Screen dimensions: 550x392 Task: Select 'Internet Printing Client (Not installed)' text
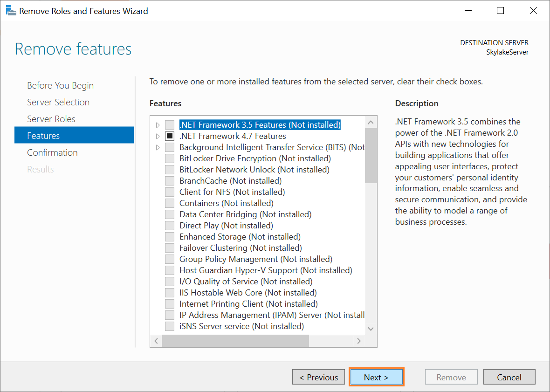coord(248,304)
